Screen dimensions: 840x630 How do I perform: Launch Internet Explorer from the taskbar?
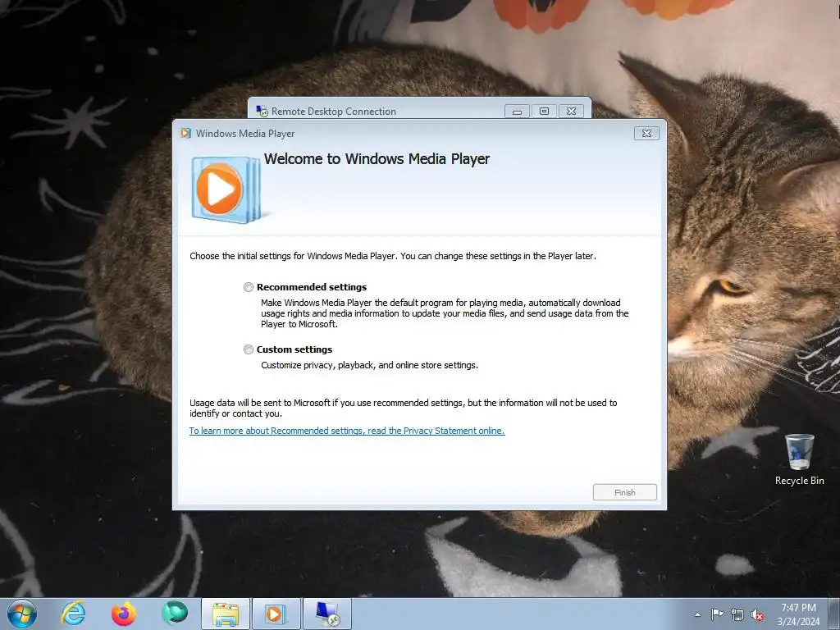tap(73, 614)
